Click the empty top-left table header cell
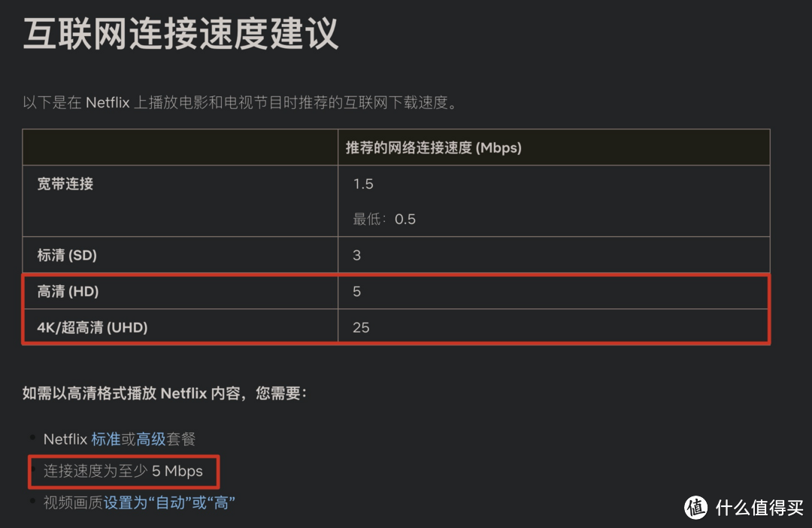812x528 pixels. click(x=180, y=148)
